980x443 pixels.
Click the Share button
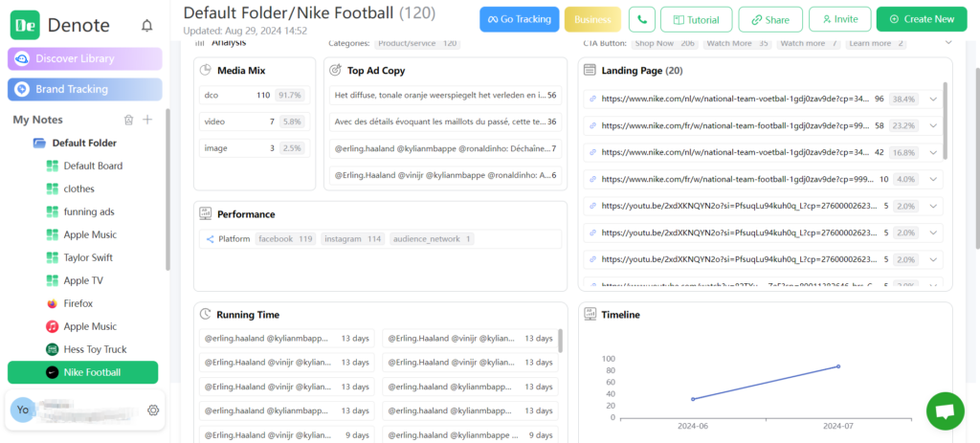[770, 19]
